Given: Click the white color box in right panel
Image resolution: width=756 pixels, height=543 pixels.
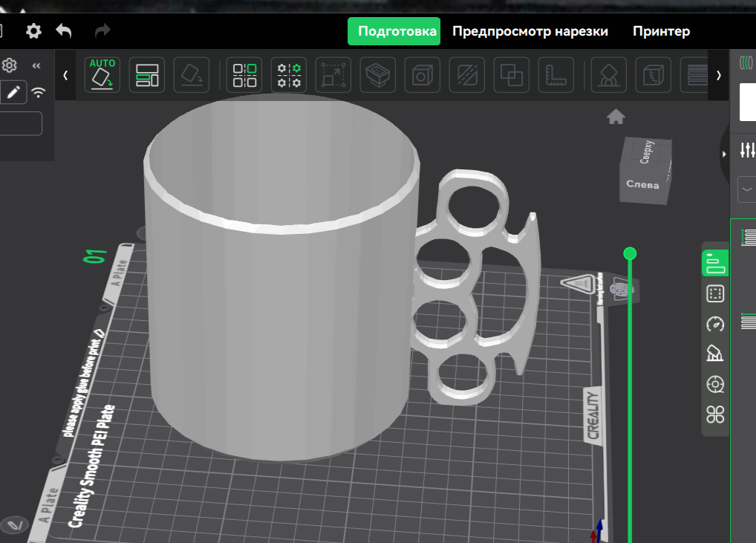Looking at the screenshot, I should [748, 102].
